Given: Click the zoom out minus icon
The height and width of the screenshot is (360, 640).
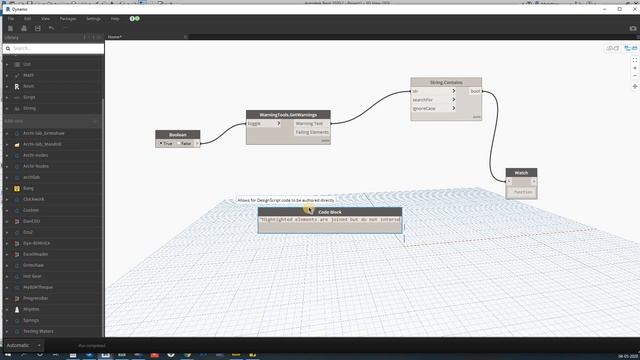Looking at the screenshot, I should coord(635,76).
